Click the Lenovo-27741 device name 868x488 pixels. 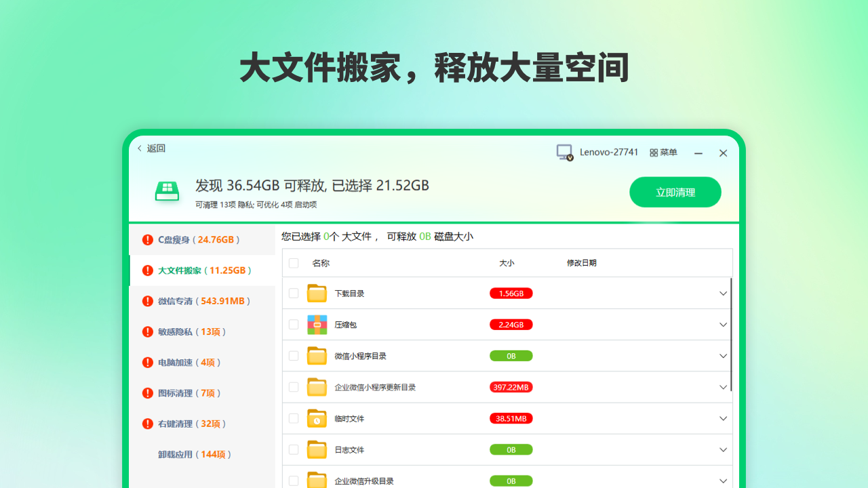[x=609, y=152]
